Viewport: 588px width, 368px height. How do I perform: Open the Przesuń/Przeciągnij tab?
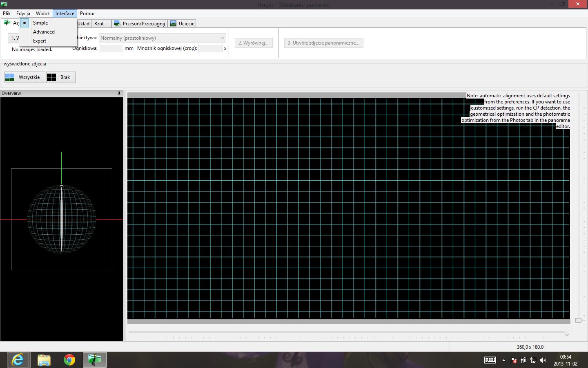139,24
